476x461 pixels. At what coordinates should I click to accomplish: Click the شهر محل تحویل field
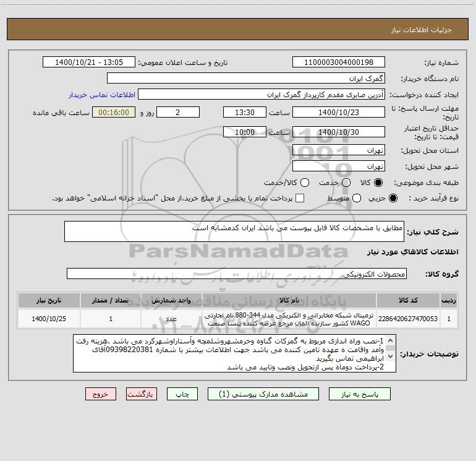[x=339, y=166]
